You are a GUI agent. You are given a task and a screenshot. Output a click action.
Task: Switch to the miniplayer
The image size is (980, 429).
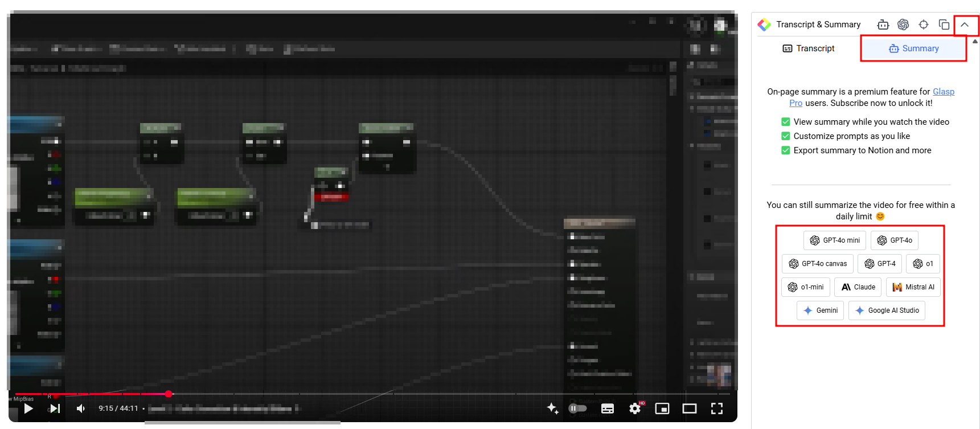(662, 408)
